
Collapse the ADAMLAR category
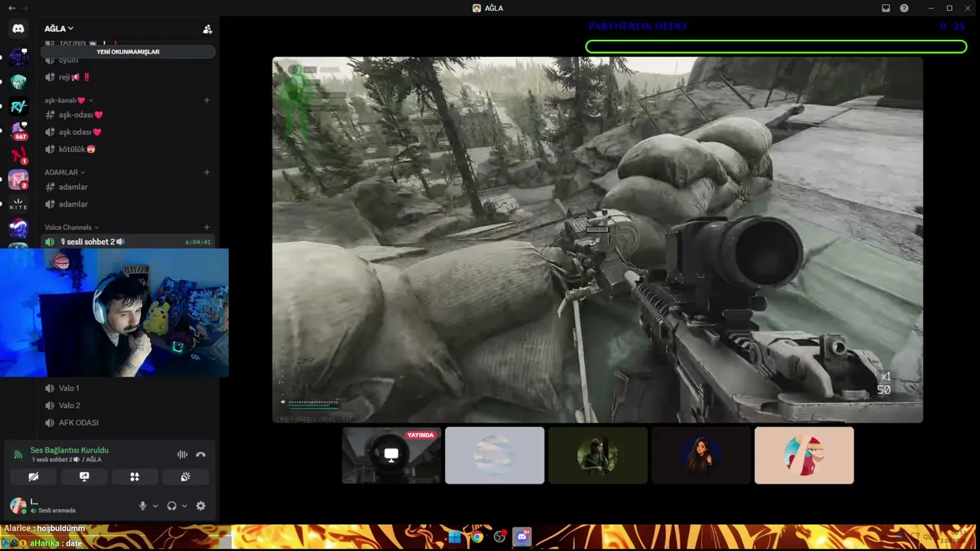tap(65, 172)
